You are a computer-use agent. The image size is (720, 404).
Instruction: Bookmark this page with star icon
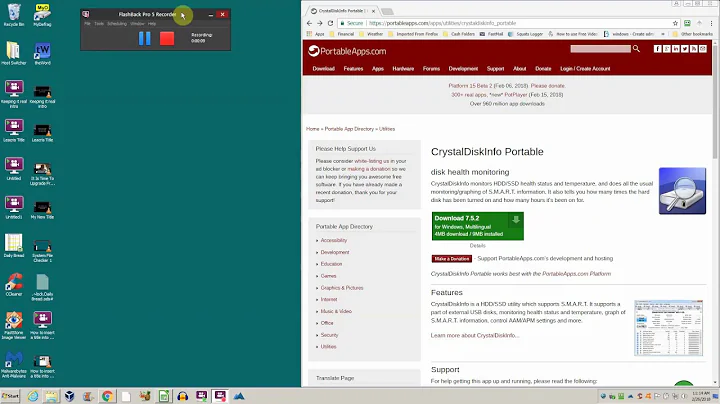[675, 23]
